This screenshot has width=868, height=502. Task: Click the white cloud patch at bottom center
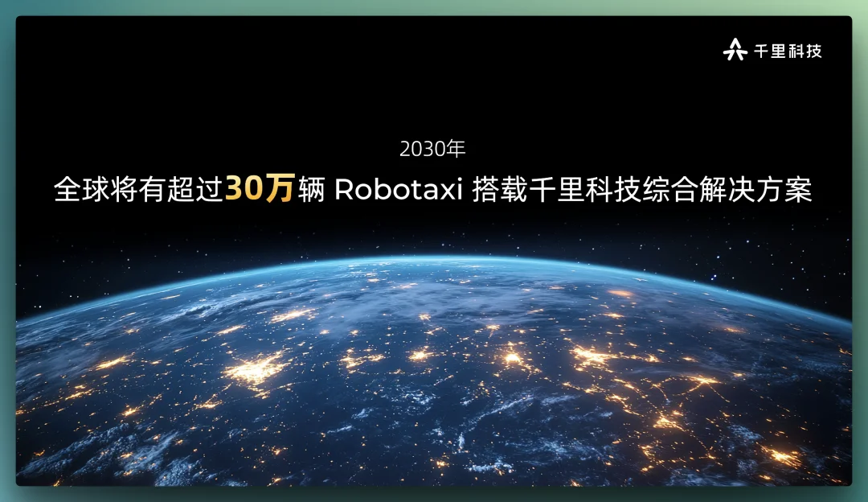point(482,465)
